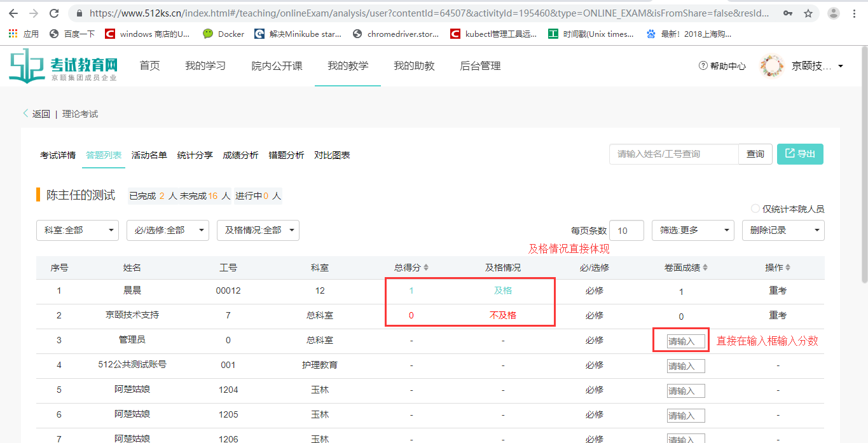Image resolution: width=868 pixels, height=443 pixels.
Task: Expand the 科室:全部 dropdown
Action: coord(78,230)
